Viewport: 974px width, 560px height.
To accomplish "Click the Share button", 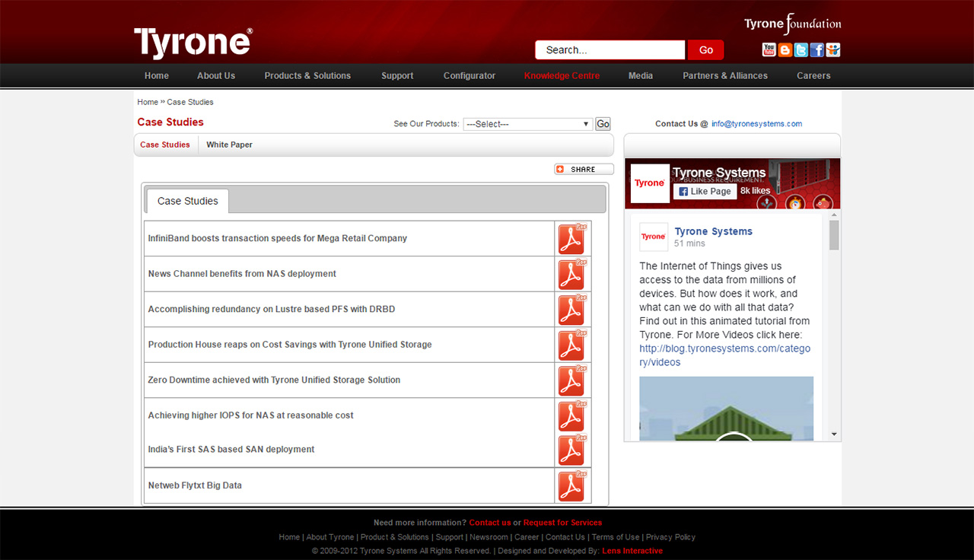I will point(584,169).
